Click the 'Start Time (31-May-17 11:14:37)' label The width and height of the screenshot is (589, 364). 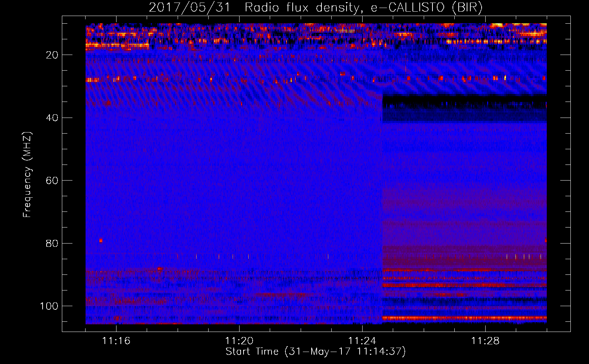tap(315, 352)
